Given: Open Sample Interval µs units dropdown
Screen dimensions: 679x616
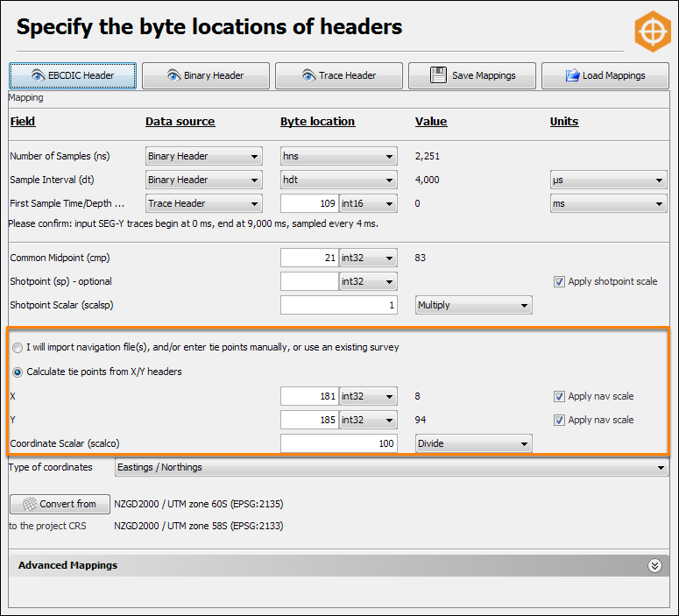Looking at the screenshot, I should pyautogui.click(x=608, y=180).
